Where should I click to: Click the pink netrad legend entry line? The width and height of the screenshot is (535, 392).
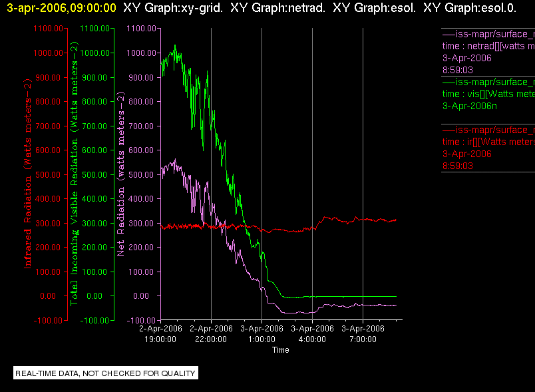(x=488, y=34)
